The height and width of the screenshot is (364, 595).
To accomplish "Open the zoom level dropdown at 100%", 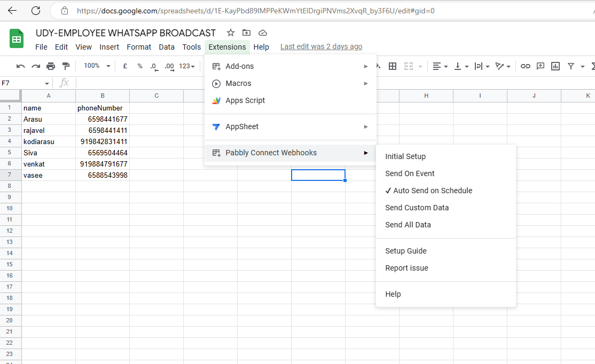I will 97,66.
